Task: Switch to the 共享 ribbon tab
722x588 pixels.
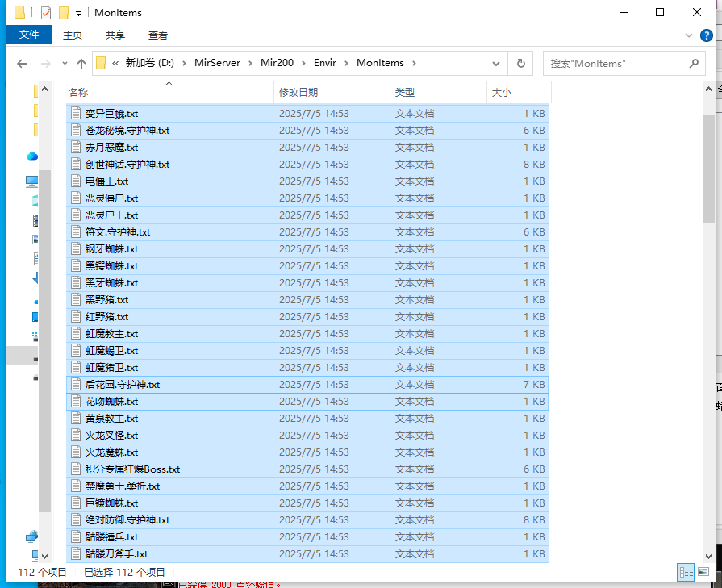Action: click(115, 35)
